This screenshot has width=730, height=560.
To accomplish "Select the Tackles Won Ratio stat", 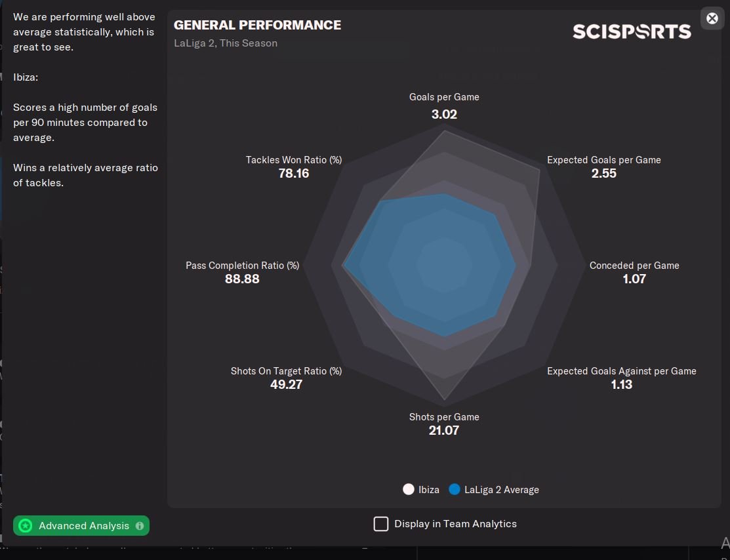I will (294, 166).
